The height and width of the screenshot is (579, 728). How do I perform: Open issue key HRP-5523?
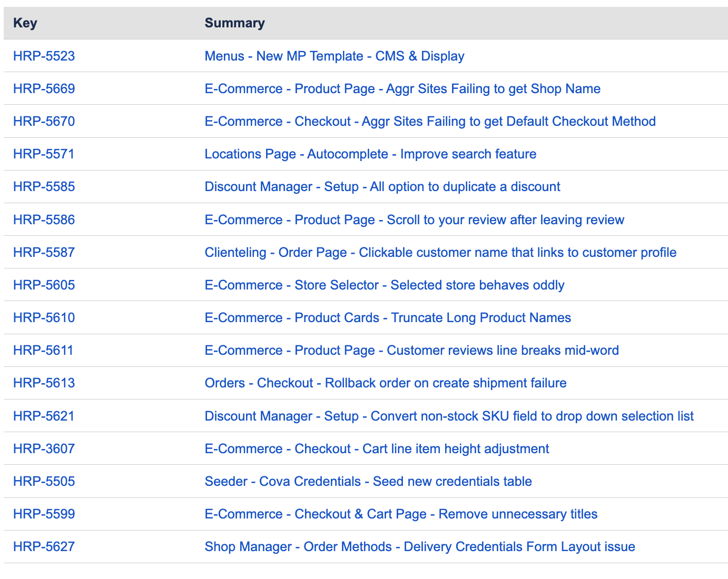44,56
